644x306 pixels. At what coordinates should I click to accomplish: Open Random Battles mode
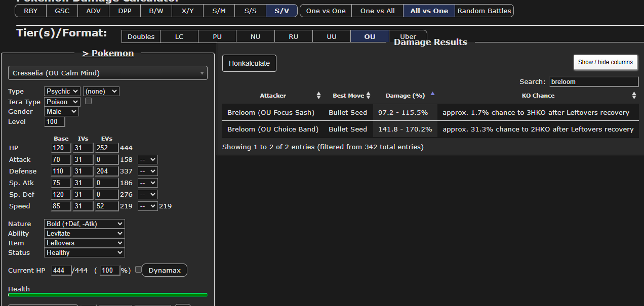[x=485, y=11]
